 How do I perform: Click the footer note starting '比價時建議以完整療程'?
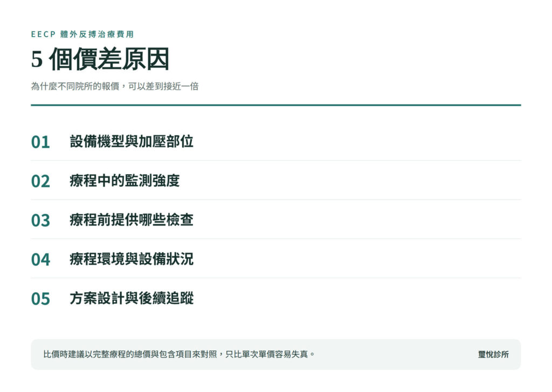click(x=179, y=354)
